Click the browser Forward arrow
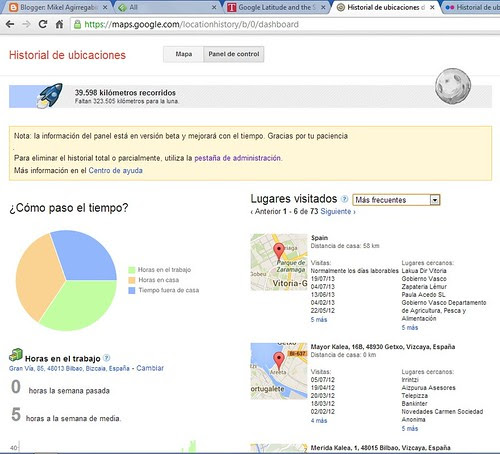500x454 pixels. click(x=26, y=24)
